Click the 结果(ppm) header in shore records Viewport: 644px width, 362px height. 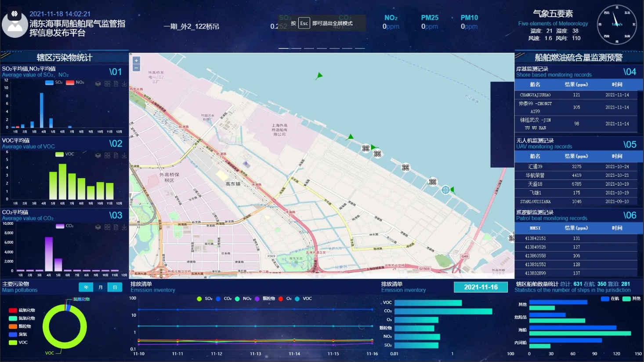coord(576,84)
